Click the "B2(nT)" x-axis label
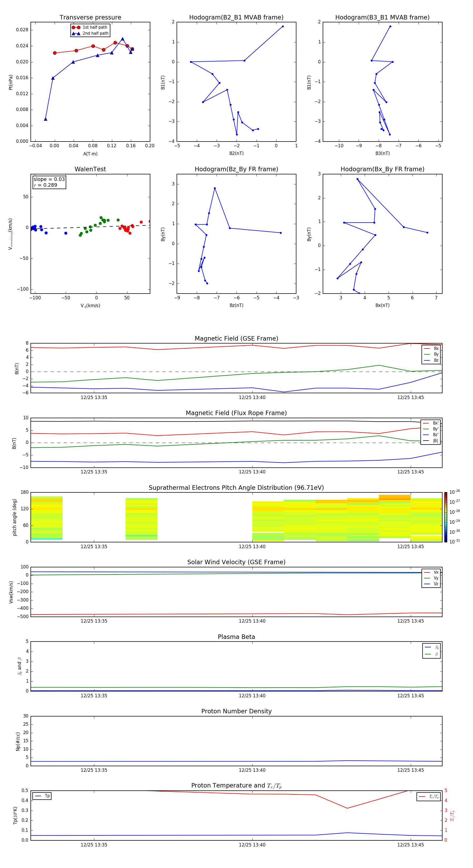This screenshot has height=868, width=473. 236,153
